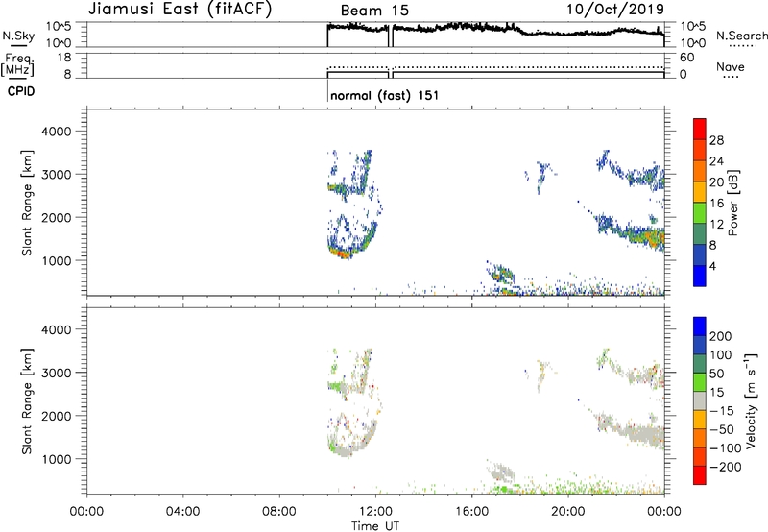Click 'Slant Range [km]' label of velocity panel
The height and width of the screenshot is (532, 768).
point(27,401)
